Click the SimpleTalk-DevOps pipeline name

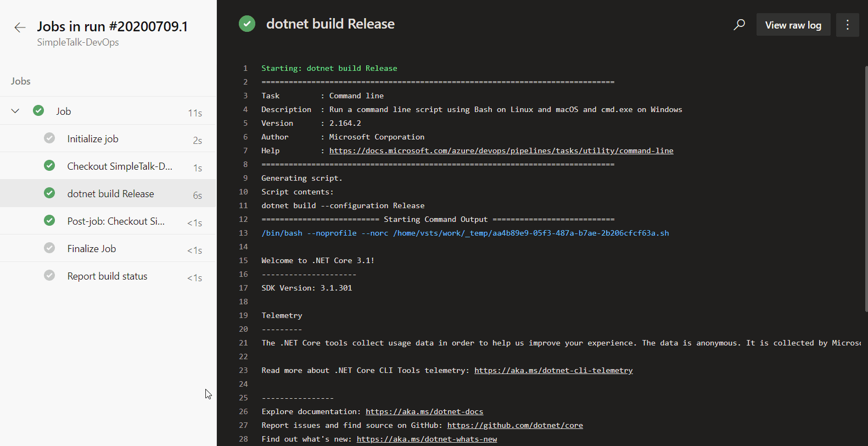point(78,42)
